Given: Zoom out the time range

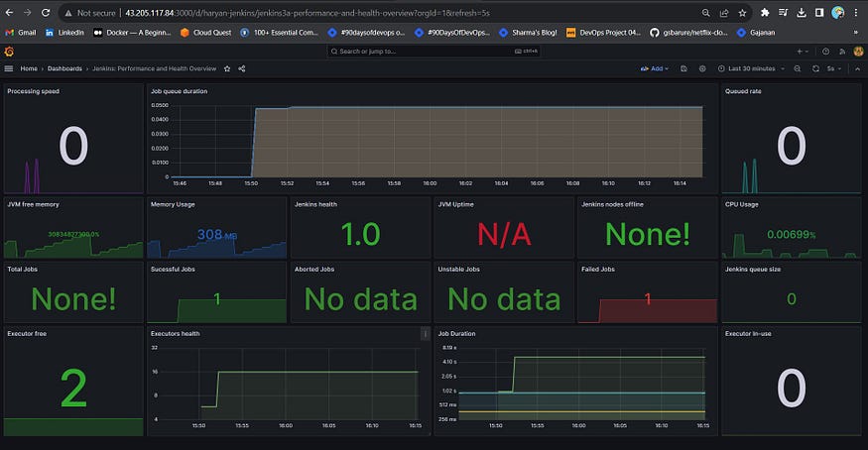Looking at the screenshot, I should [x=798, y=68].
